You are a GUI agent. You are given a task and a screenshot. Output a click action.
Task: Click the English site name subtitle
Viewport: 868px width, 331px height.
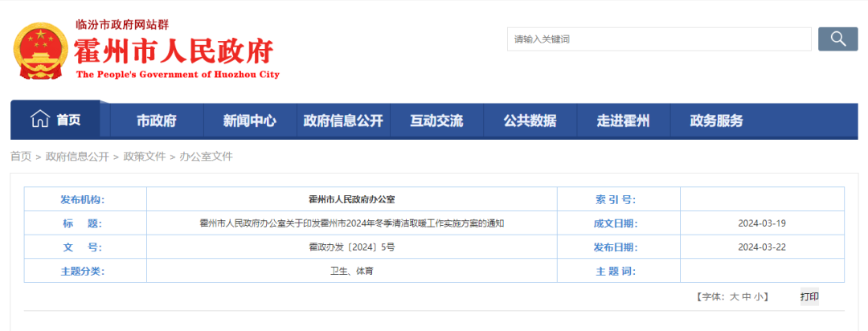coord(178,75)
